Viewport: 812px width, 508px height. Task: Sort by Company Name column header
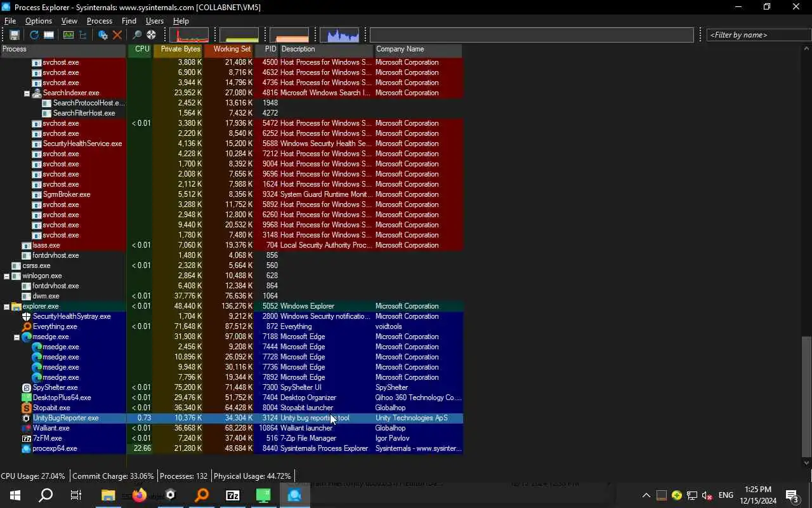tap(418, 50)
